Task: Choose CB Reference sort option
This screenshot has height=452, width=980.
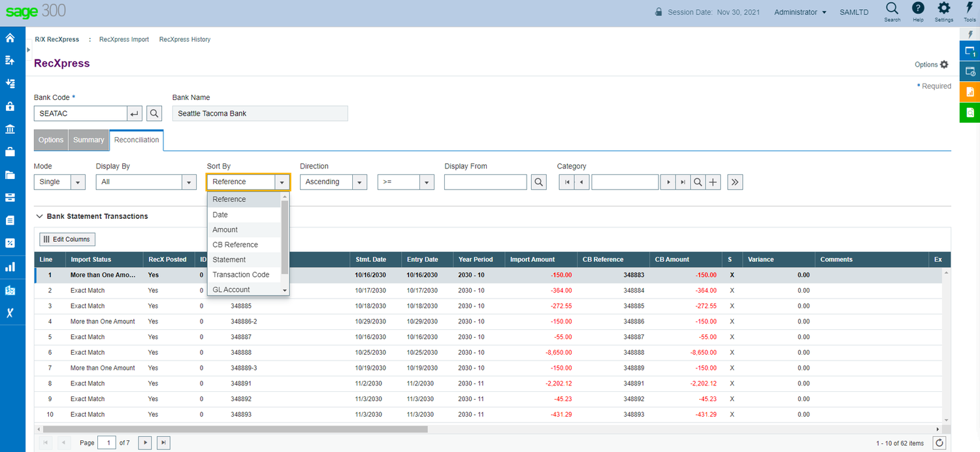Action: pos(244,244)
